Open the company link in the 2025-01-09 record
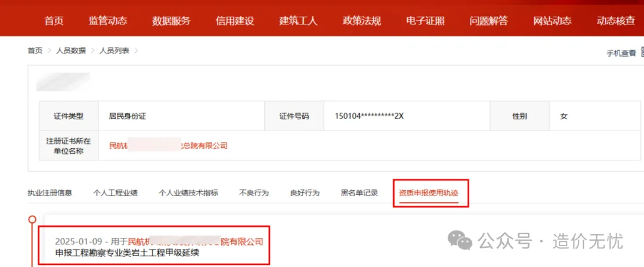The image size is (644, 267). (x=196, y=241)
